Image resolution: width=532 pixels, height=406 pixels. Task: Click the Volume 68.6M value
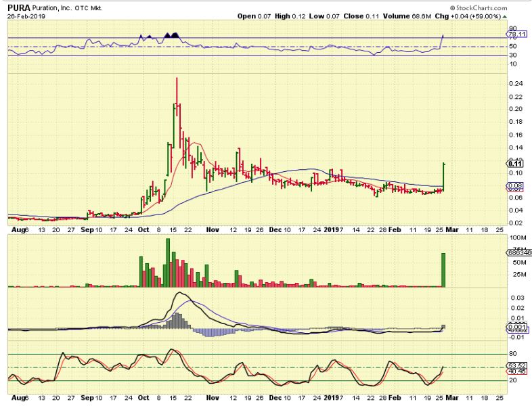pyautogui.click(x=407, y=16)
